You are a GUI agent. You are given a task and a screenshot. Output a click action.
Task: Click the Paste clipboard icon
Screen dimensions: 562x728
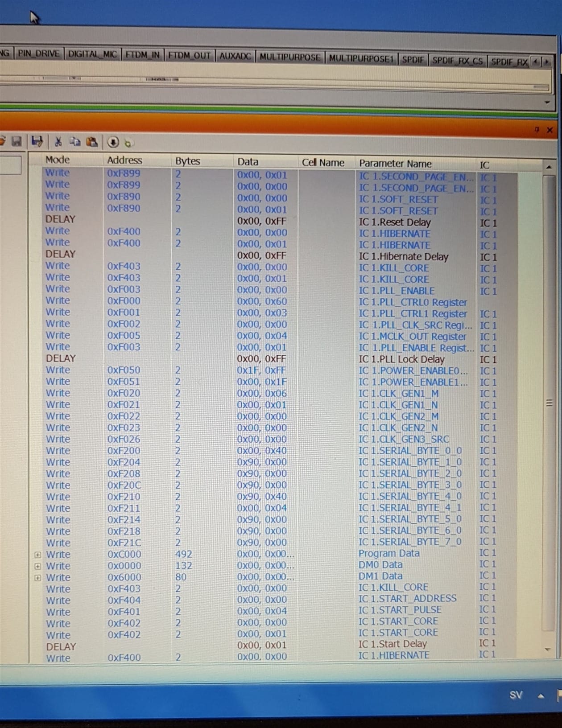tap(92, 142)
